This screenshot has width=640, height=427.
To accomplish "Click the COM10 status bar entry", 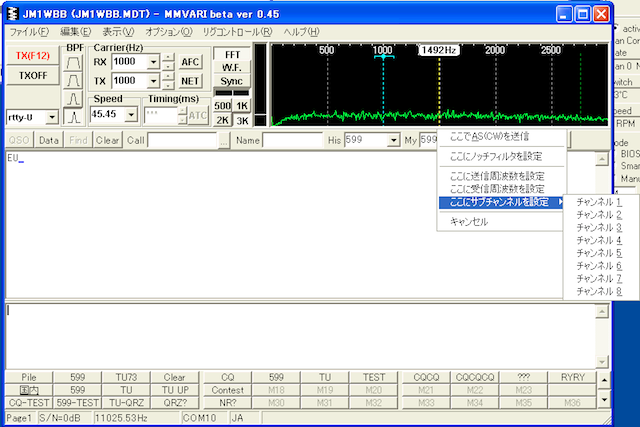I will click(204, 418).
